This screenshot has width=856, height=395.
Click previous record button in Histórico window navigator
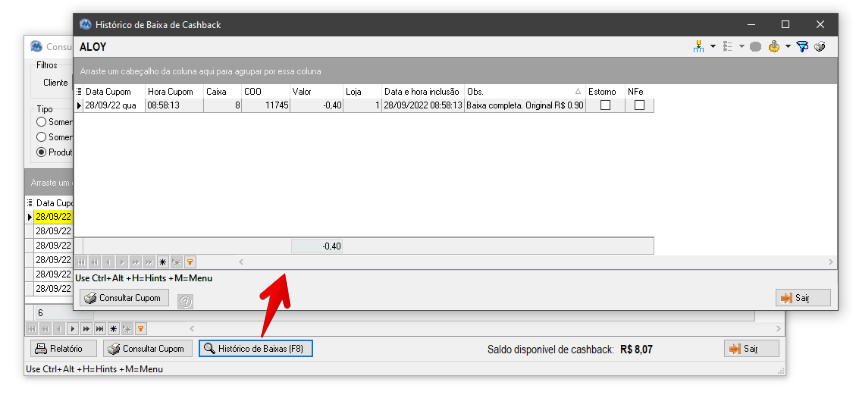tap(108, 262)
